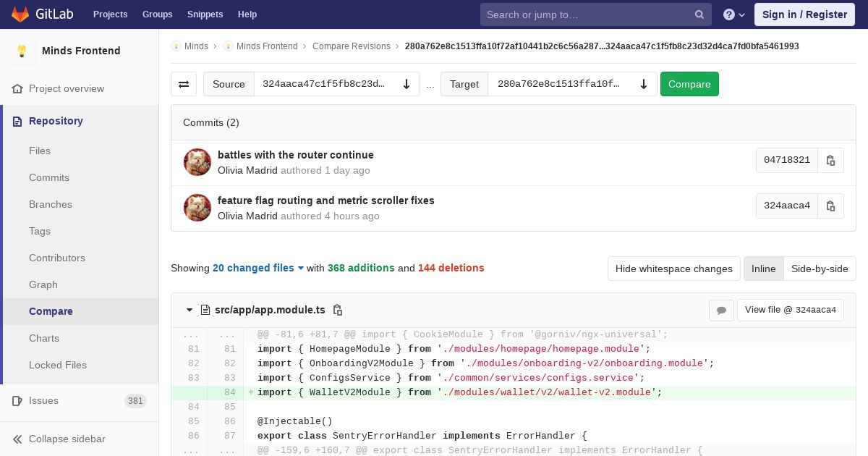The image size is (868, 456).
Task: Open the Groups menu in navbar
Action: tap(157, 14)
